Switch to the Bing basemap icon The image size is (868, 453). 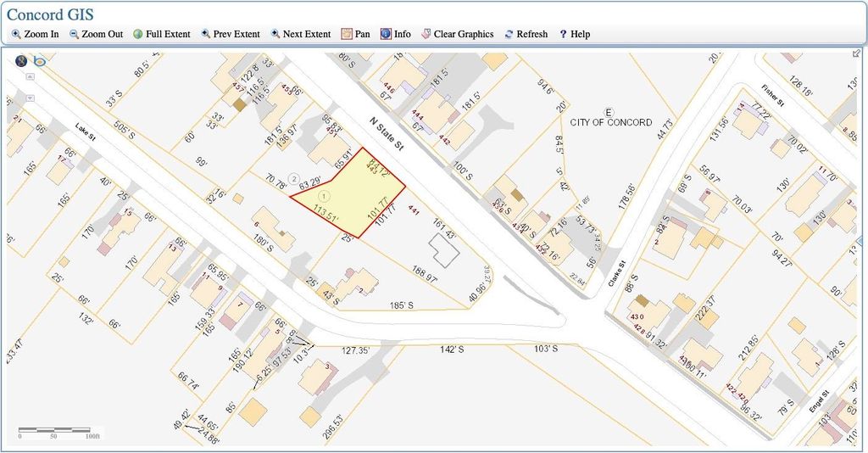pyautogui.click(x=39, y=61)
